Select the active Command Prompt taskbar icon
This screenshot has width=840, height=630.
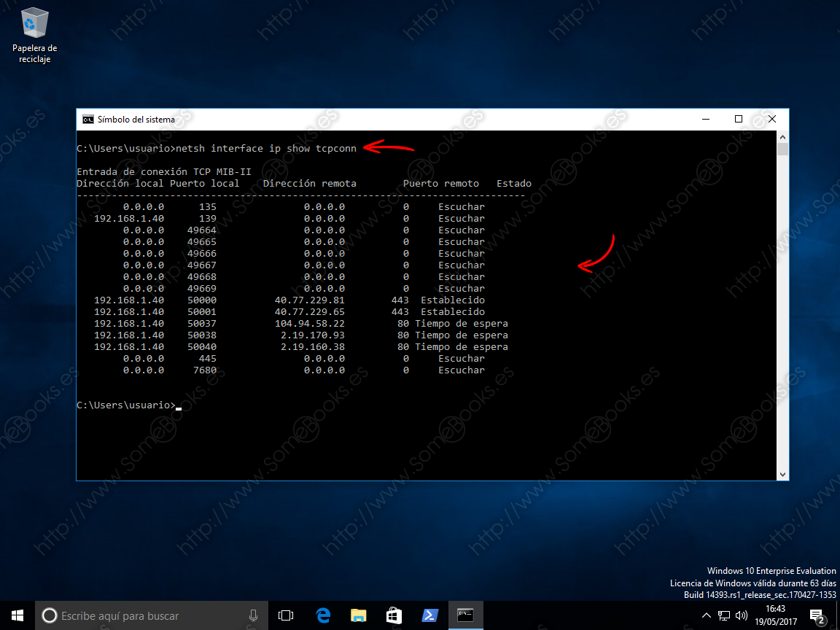[464, 615]
